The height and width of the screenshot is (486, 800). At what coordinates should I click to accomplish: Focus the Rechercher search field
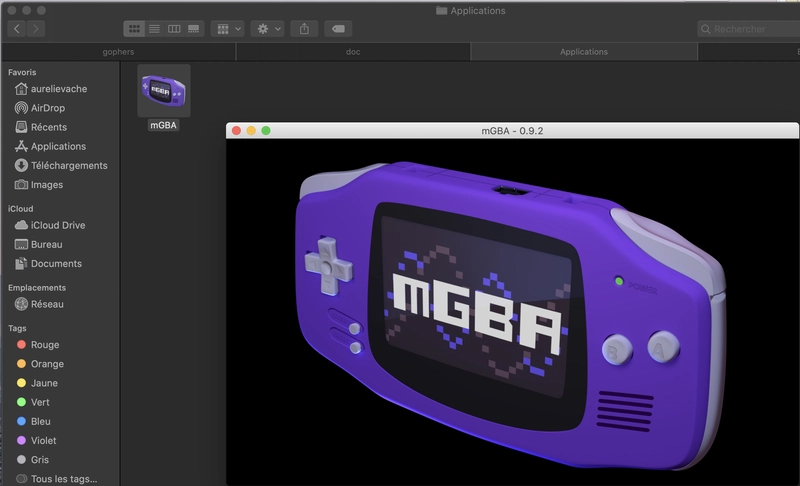748,29
